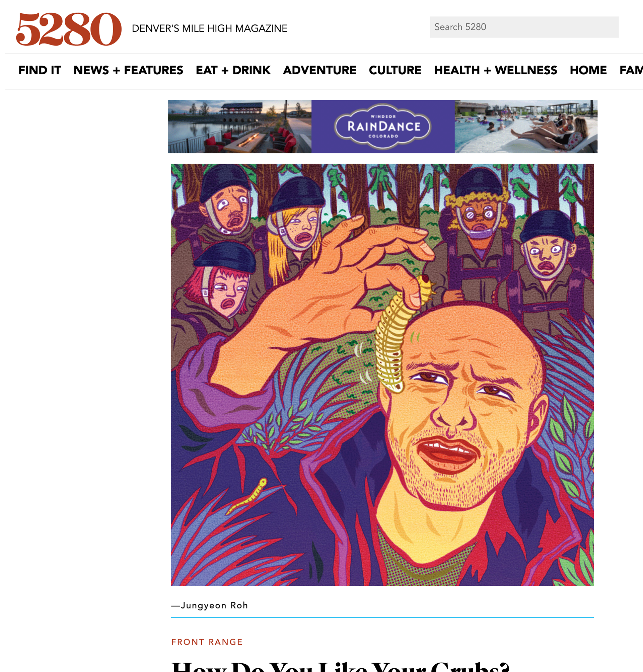Image resolution: width=643 pixels, height=672 pixels.
Task: Click the Search 5280 input field
Action: 524,27
